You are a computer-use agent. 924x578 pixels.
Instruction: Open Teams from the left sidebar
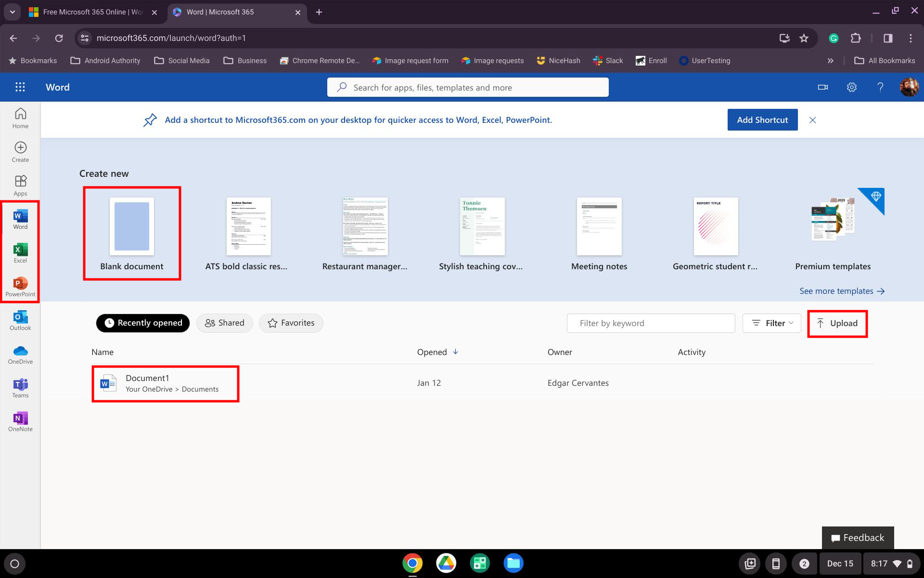(x=20, y=388)
